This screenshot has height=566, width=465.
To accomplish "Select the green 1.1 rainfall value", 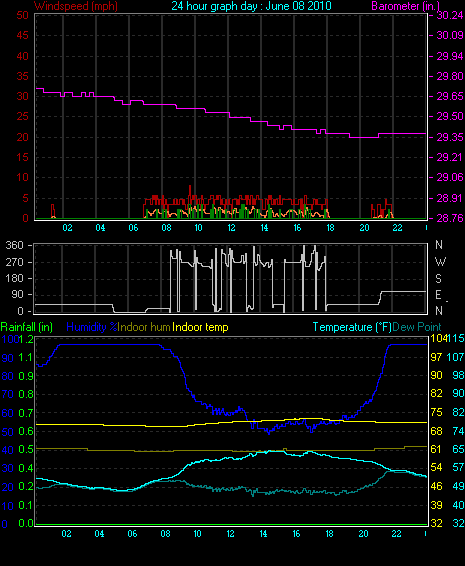I will 26,357.
